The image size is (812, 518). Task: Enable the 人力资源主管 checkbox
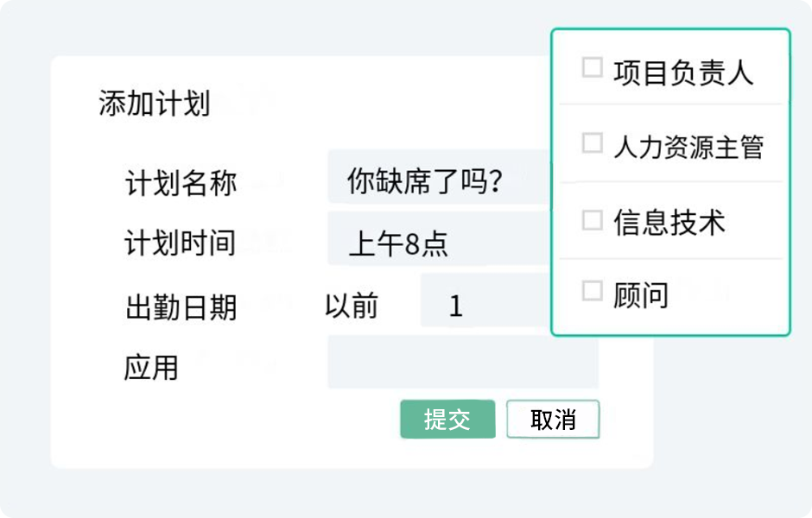pos(592,143)
